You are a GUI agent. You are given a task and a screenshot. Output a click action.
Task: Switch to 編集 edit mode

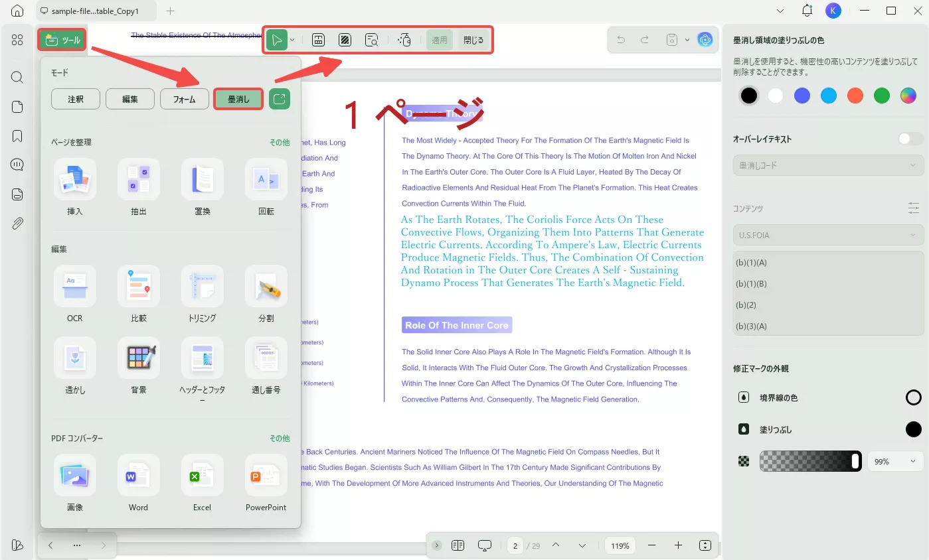coord(130,99)
